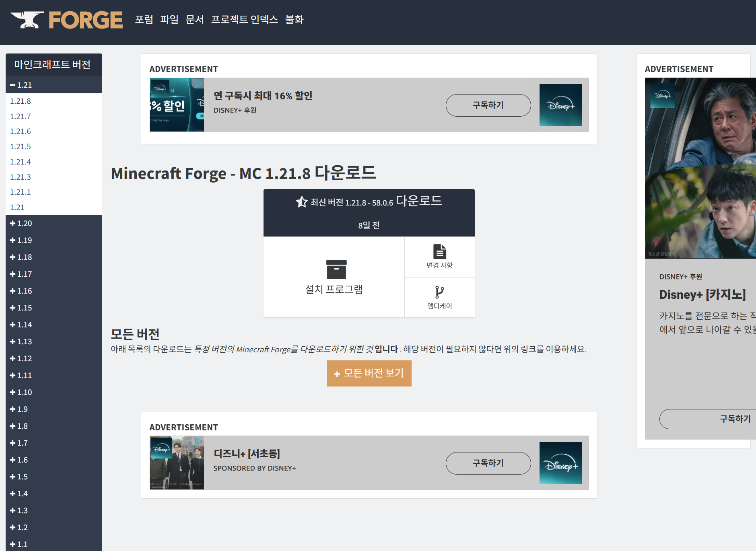Image resolution: width=756 pixels, height=551 pixels.
Task: Expand the 1.7 version group
Action: point(54,443)
